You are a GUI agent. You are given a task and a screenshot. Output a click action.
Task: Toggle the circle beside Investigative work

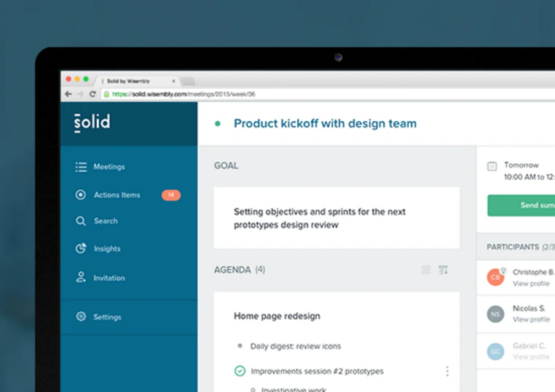point(253,390)
